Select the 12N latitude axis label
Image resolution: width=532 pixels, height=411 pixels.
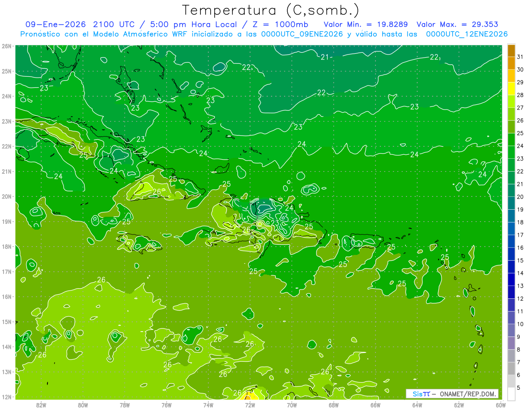7,397
